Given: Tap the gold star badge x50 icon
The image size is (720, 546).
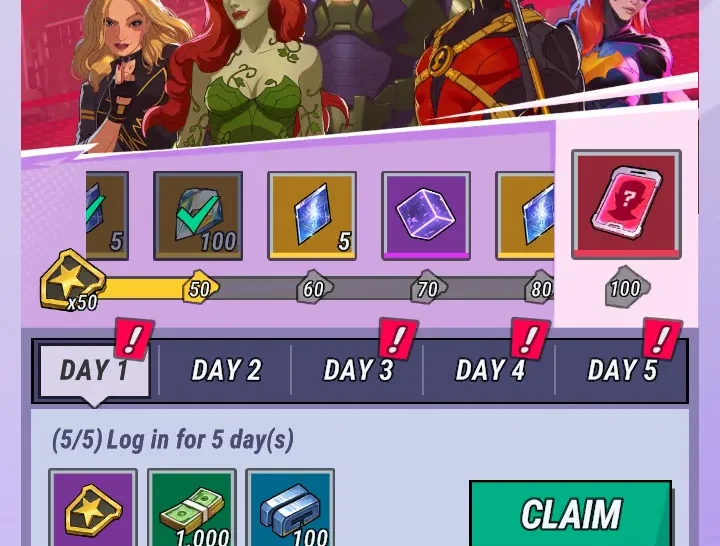Looking at the screenshot, I should pyautogui.click(x=72, y=280).
